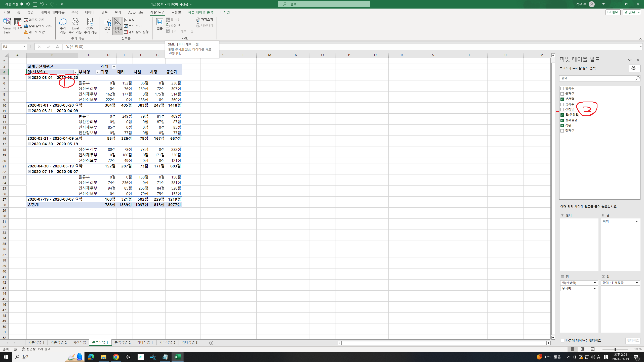
Task: Open COM 추가 기능 dialog
Action: point(90,25)
